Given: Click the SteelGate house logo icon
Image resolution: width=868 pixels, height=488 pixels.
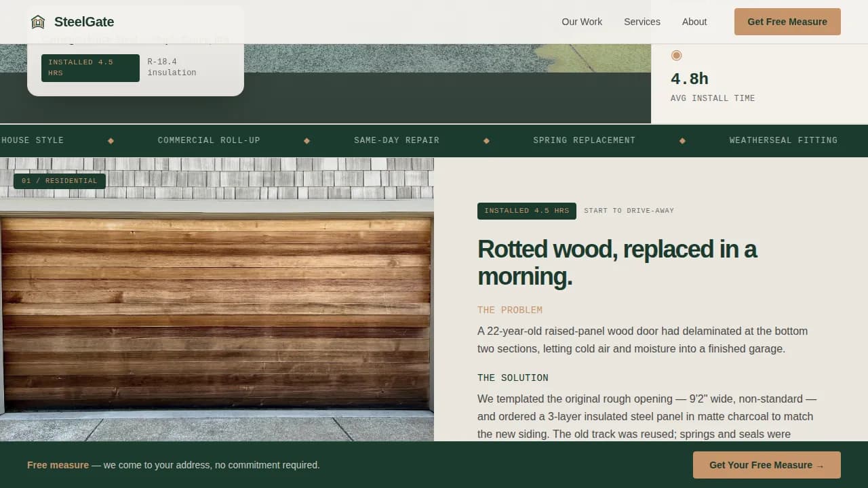Looking at the screenshot, I should click(38, 21).
